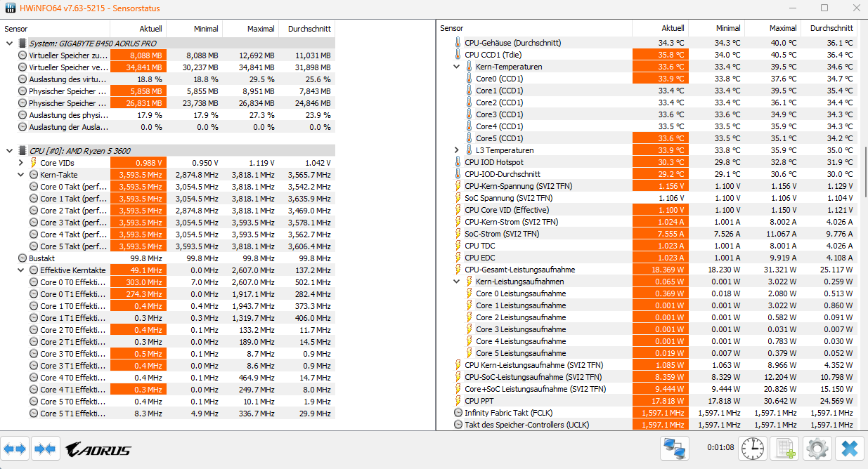Close the sensor window with blue X

tap(850, 448)
